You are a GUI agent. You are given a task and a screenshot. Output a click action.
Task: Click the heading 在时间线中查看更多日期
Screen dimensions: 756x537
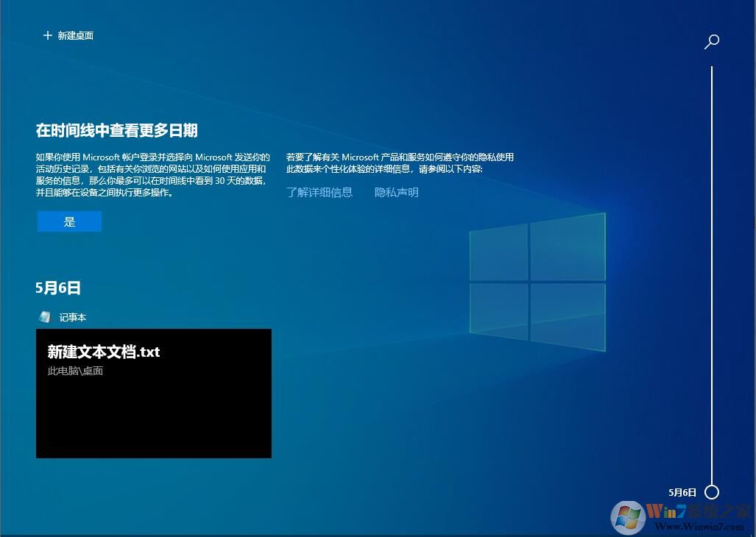[x=118, y=130]
